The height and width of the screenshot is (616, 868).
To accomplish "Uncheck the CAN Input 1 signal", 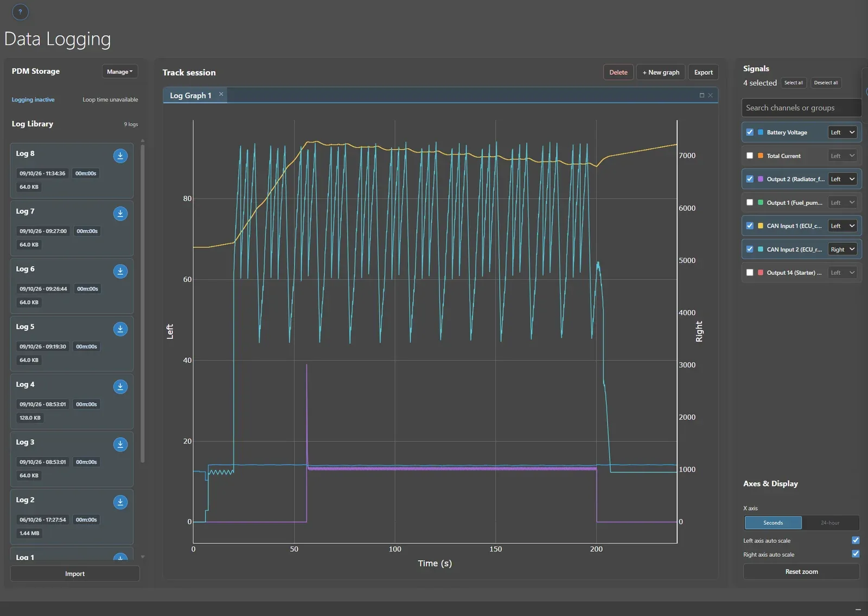I will click(750, 226).
